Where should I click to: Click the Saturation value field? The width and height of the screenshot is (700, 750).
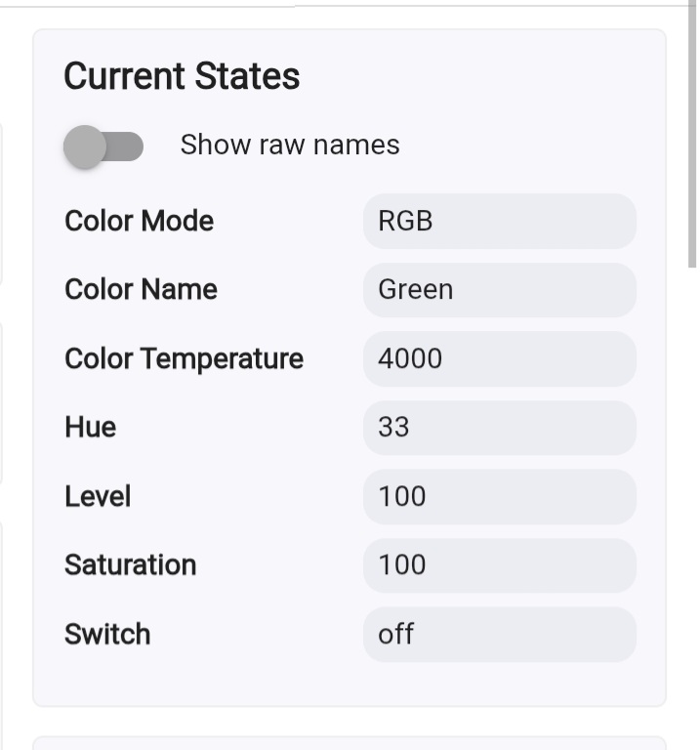pyautogui.click(x=499, y=564)
